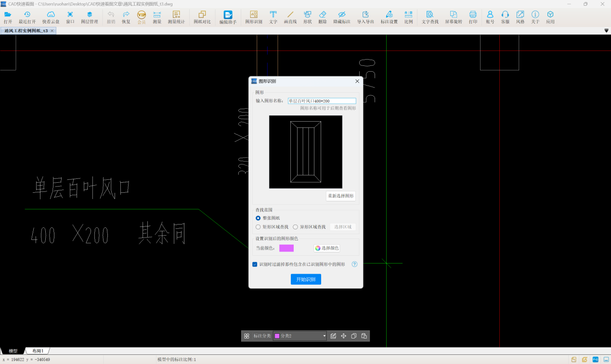Click the 重新选择图形 button
Image resolution: width=611 pixels, height=364 pixels.
click(x=340, y=196)
